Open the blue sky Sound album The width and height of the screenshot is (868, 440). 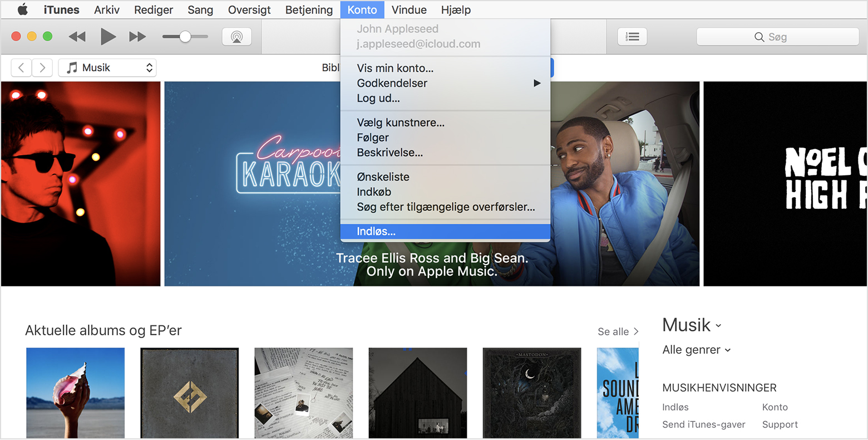pos(618,393)
